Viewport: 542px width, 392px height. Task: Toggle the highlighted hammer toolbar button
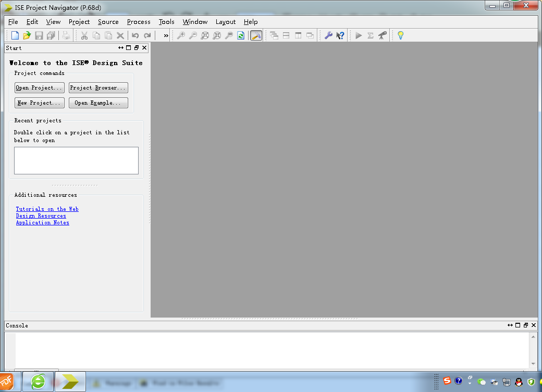coord(256,35)
